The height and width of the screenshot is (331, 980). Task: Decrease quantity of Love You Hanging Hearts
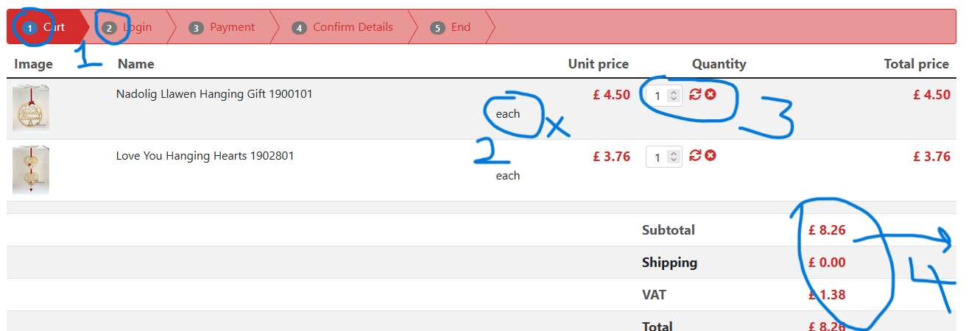673,160
